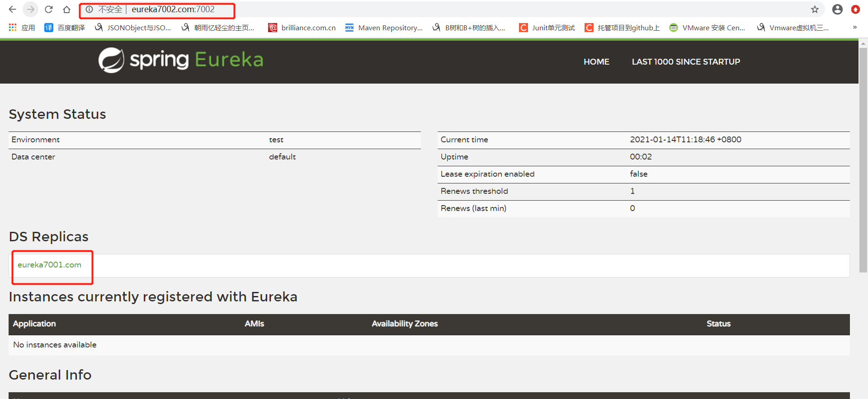Select the Uptime value 00:02
Viewport: 868px width, 399px height.
pyautogui.click(x=641, y=157)
